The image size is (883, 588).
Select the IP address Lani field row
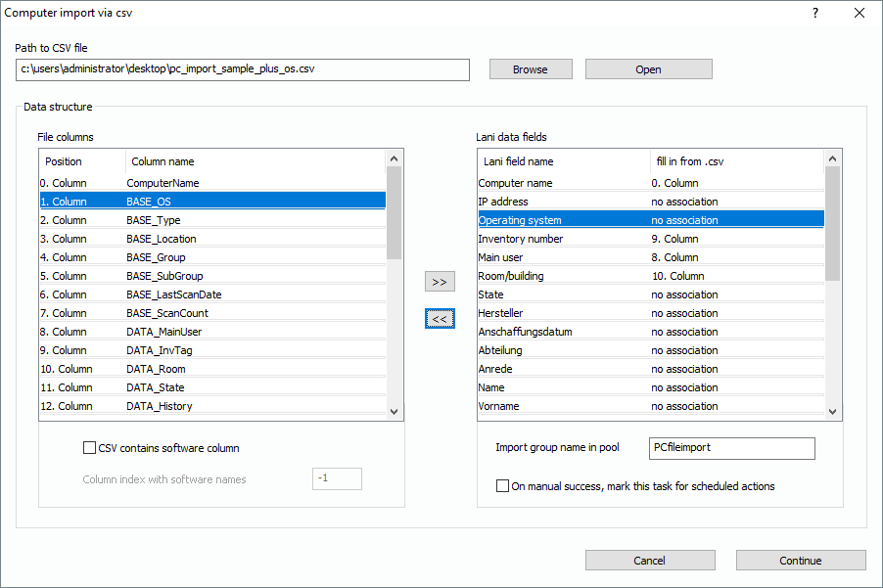pos(650,202)
